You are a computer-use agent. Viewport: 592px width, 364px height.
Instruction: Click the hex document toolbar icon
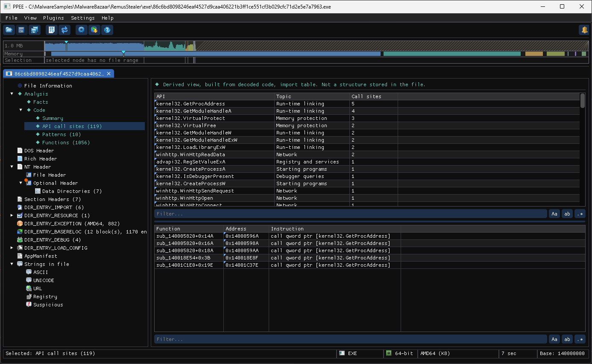(52, 30)
